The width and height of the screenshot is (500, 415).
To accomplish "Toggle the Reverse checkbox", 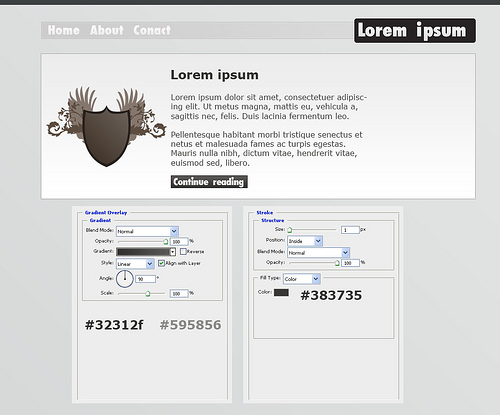I will pyautogui.click(x=183, y=251).
